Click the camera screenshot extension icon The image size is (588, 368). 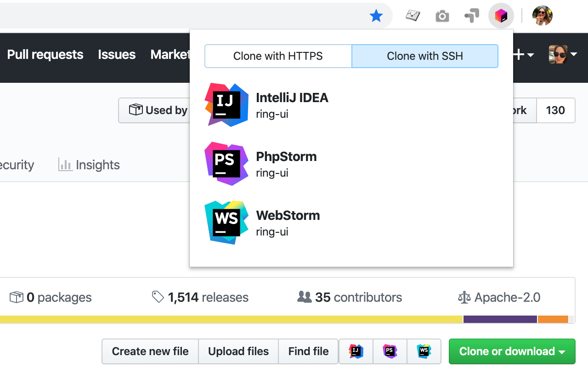(x=442, y=17)
